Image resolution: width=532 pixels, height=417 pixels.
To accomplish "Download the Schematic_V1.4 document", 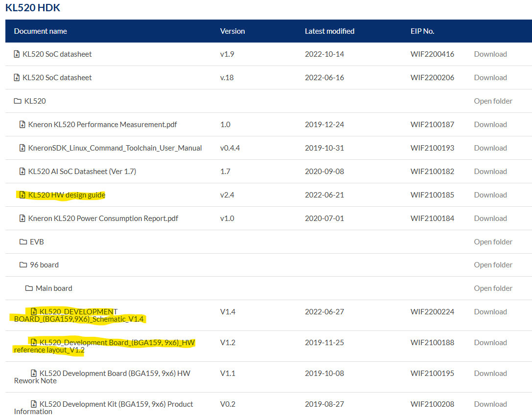I will tap(490, 311).
